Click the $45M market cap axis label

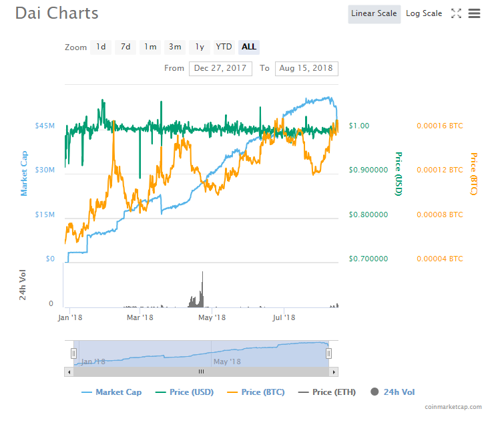coord(45,126)
